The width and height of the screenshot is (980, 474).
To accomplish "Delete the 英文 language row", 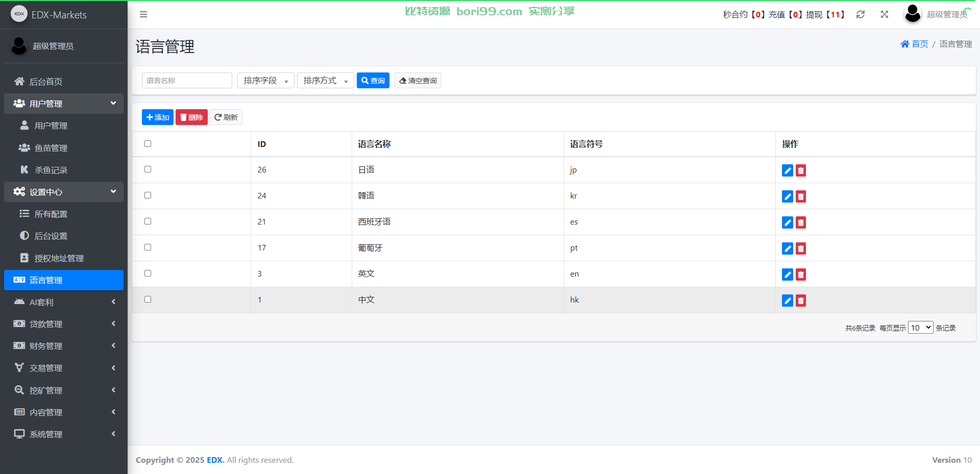I will coord(801,275).
